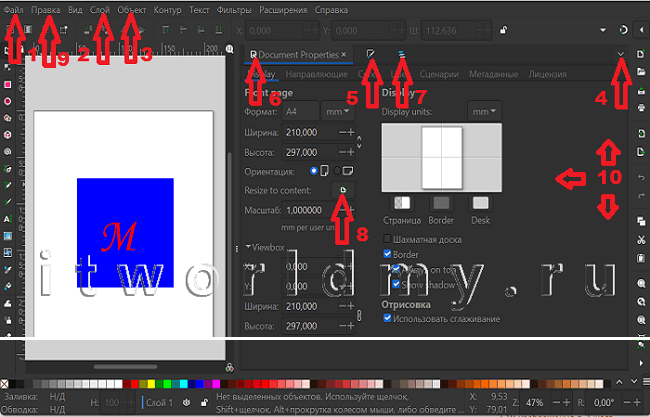Viewport: 650px width, 417px height.
Task: Select the Text tool (A icon)
Action: point(7,219)
